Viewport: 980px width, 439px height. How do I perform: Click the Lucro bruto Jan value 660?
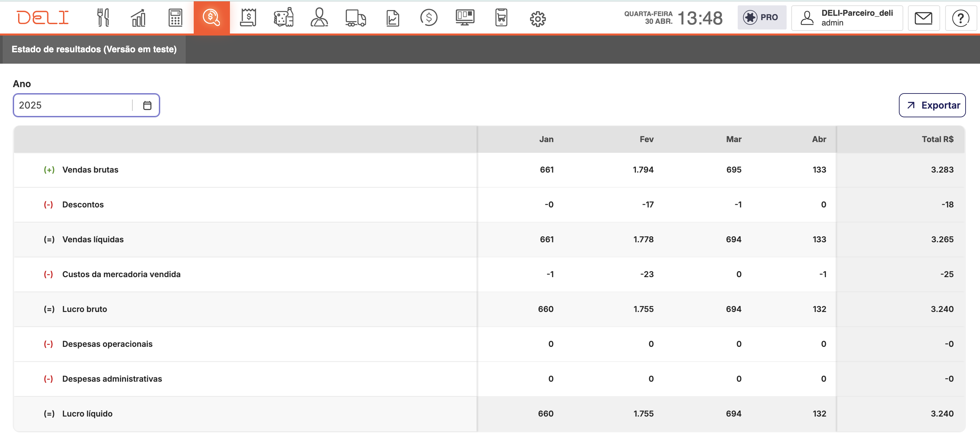tap(546, 309)
